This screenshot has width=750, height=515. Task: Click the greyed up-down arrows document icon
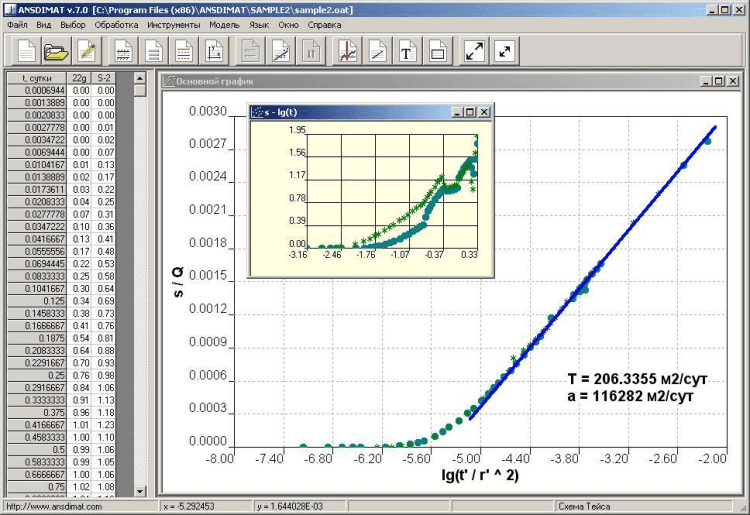[x=311, y=51]
